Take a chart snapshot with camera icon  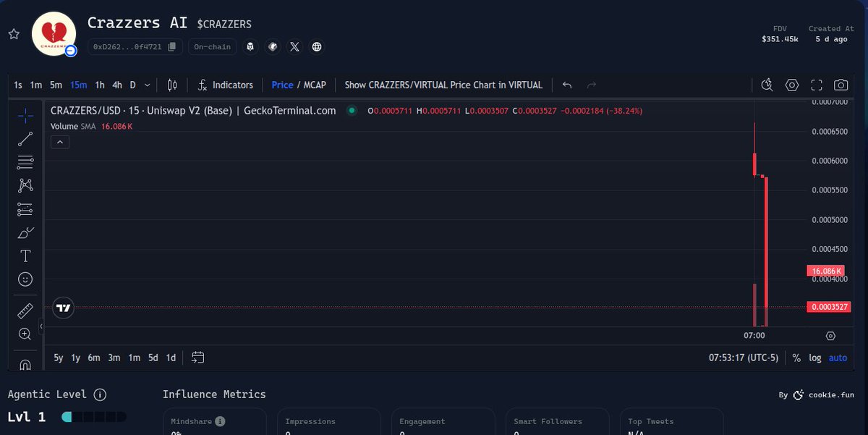click(841, 85)
